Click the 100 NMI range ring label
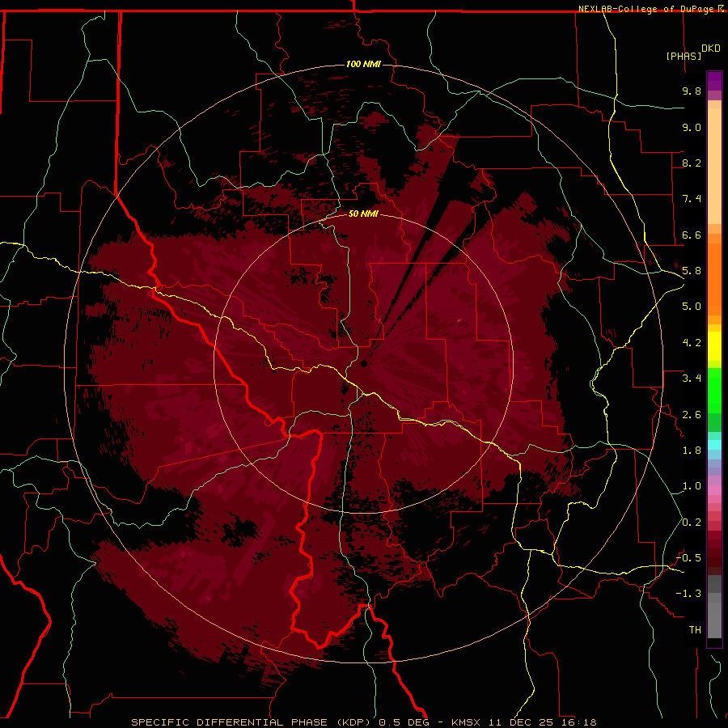Image resolution: width=728 pixels, height=728 pixels. [x=363, y=64]
